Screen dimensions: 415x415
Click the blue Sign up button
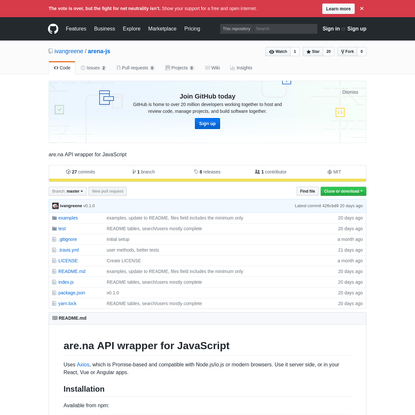(207, 124)
